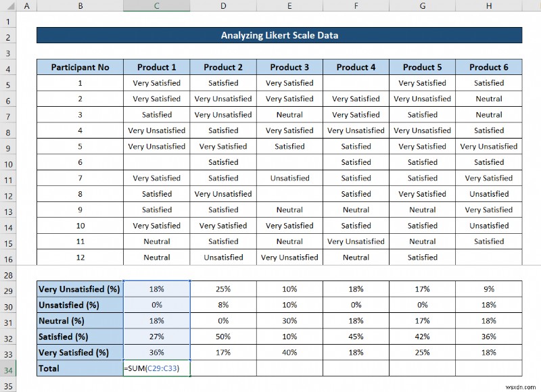The width and height of the screenshot is (541, 392).
Task: Select column A header
Action: (27, 5)
